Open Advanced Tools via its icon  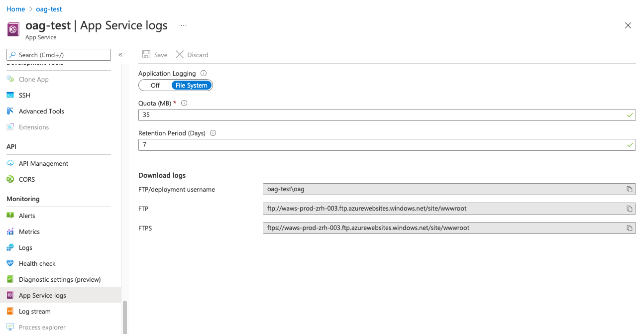pyautogui.click(x=10, y=111)
